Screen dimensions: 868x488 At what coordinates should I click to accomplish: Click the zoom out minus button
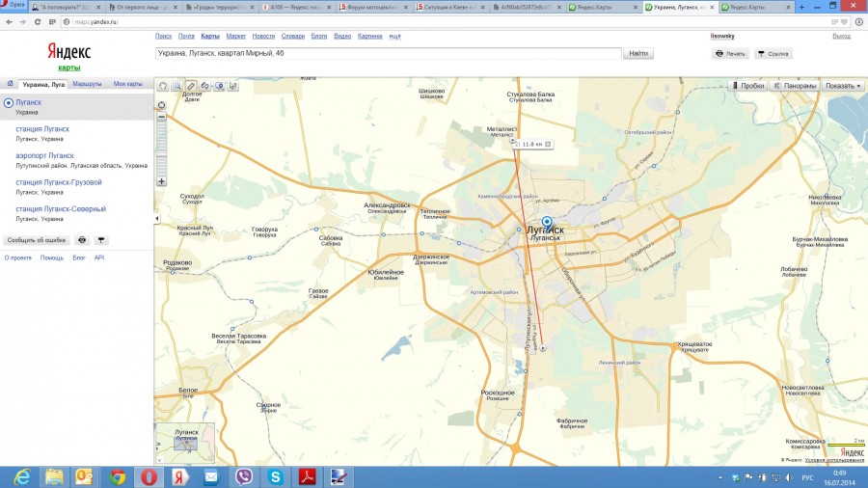pyautogui.click(x=161, y=117)
